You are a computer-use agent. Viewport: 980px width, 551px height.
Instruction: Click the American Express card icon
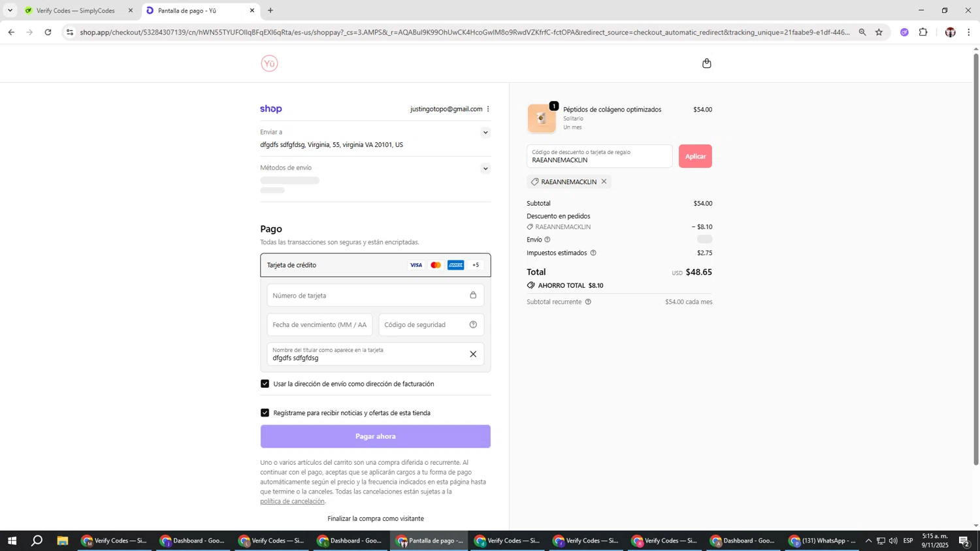click(x=456, y=265)
